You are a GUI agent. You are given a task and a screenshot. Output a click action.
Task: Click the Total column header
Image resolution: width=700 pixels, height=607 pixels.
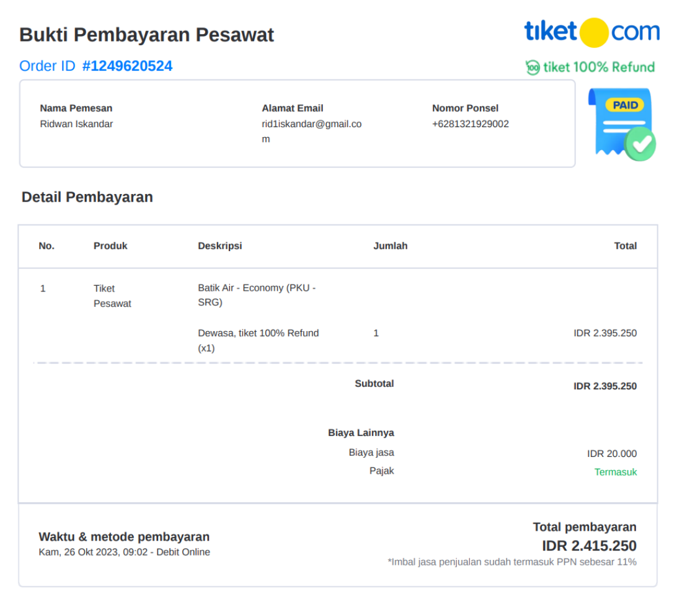point(625,246)
